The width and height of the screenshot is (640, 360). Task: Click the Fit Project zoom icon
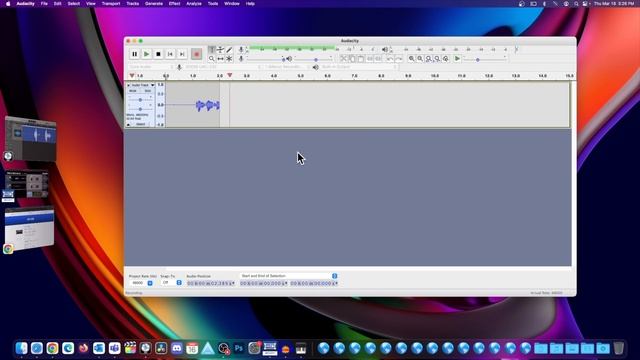click(x=437, y=59)
